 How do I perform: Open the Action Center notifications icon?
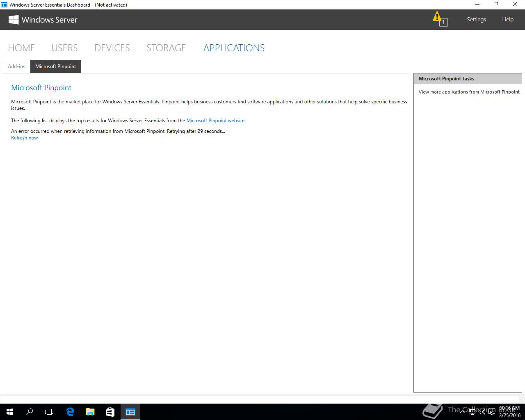click(491, 412)
